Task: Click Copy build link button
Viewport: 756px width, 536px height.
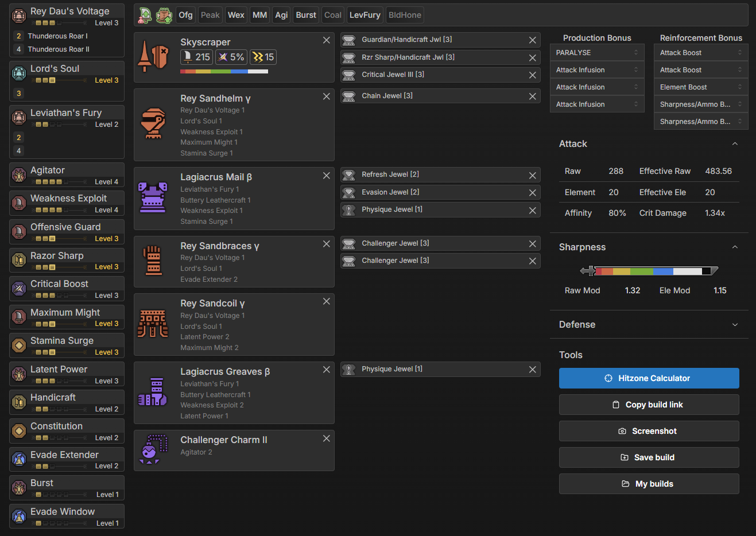Action: [x=649, y=405]
